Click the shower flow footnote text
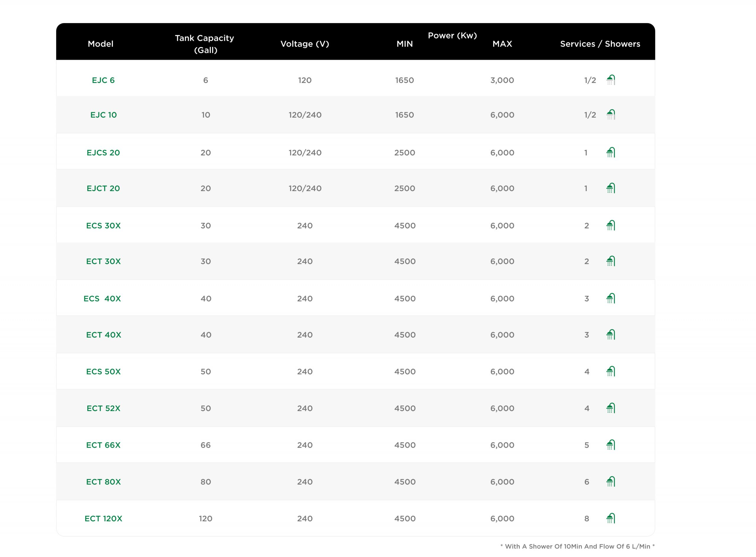The height and width of the screenshot is (557, 756). click(577, 547)
